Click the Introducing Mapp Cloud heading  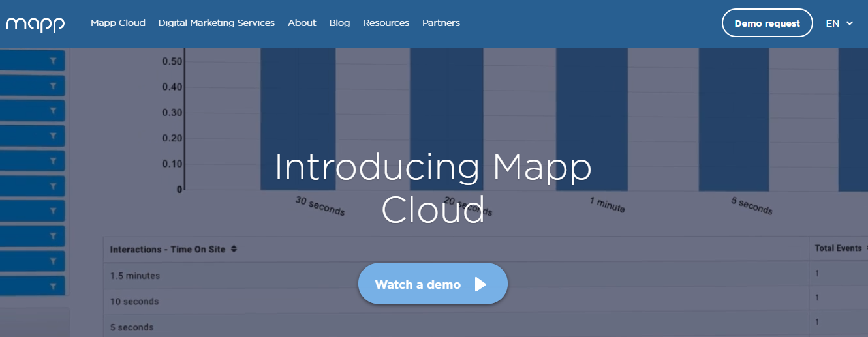pos(433,188)
